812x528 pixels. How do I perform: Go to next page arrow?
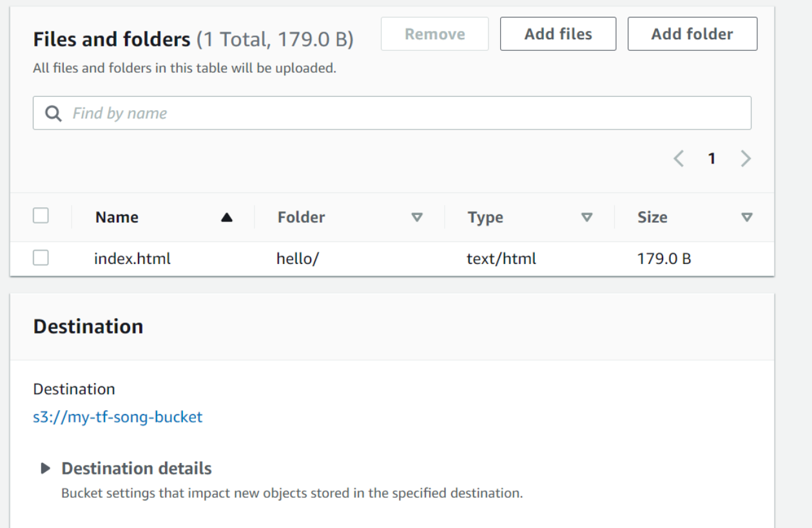click(746, 158)
